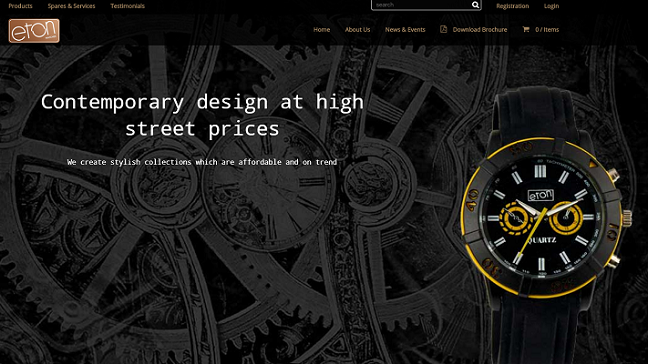Click the search magnifier icon
This screenshot has width=648, height=364.
click(x=475, y=5)
